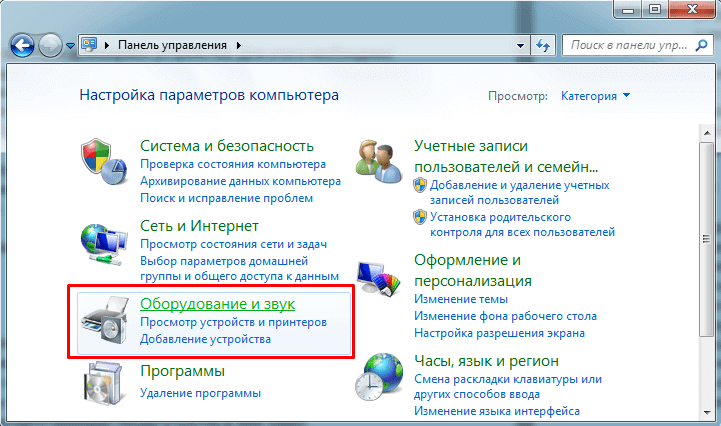Viewport: 721px width, 426px height.
Task: Click the user accounts people icon
Action: click(379, 162)
